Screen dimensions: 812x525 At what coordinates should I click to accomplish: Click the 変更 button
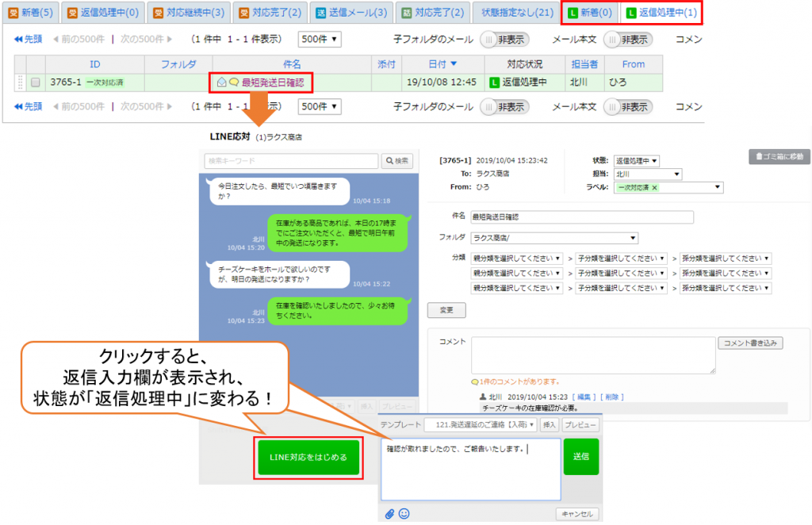[446, 310]
